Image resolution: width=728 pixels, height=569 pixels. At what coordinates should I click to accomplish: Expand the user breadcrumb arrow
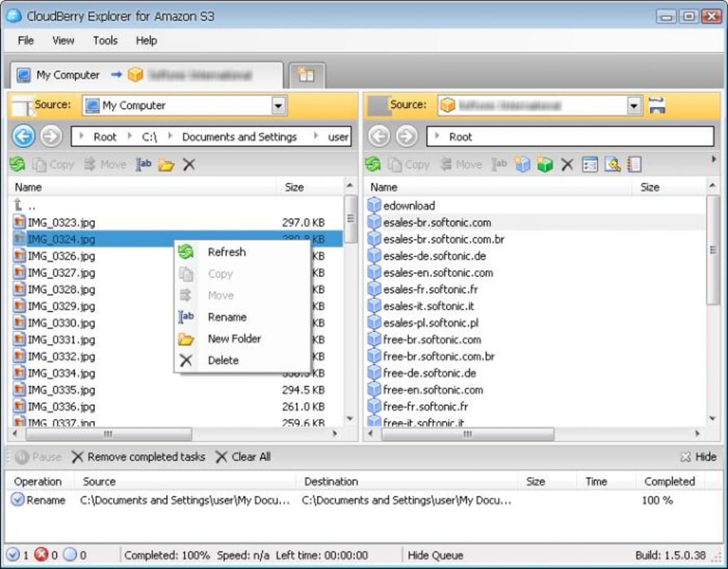(x=315, y=136)
